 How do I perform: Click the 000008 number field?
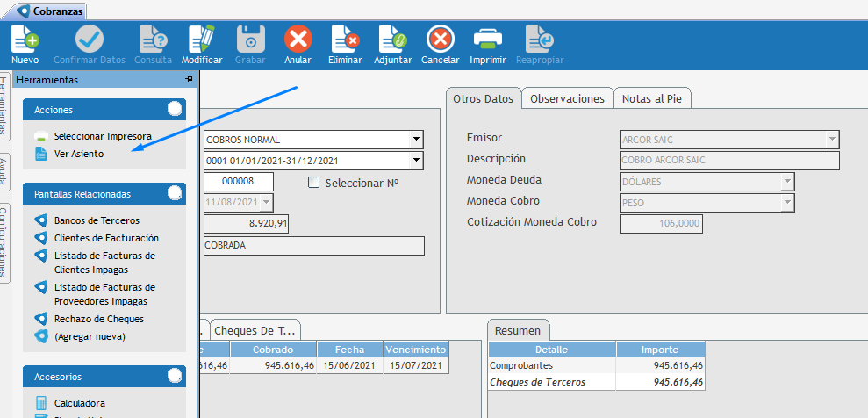[239, 182]
